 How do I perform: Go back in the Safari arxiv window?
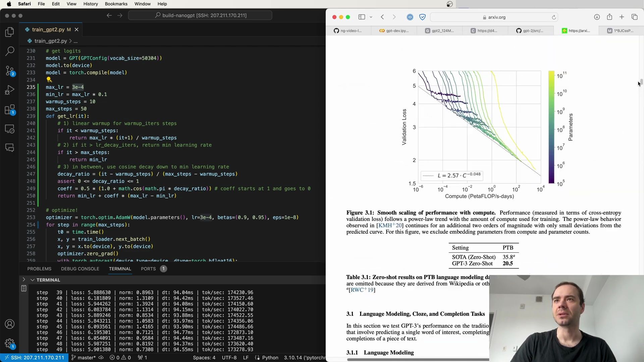[382, 17]
